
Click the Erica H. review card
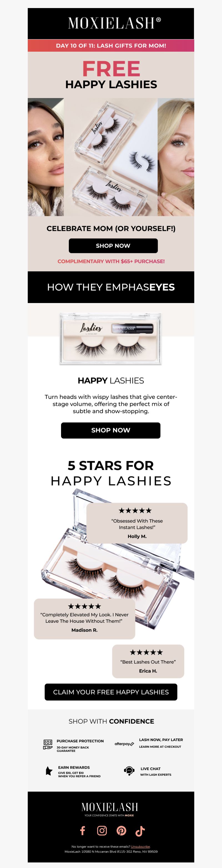coord(148,661)
